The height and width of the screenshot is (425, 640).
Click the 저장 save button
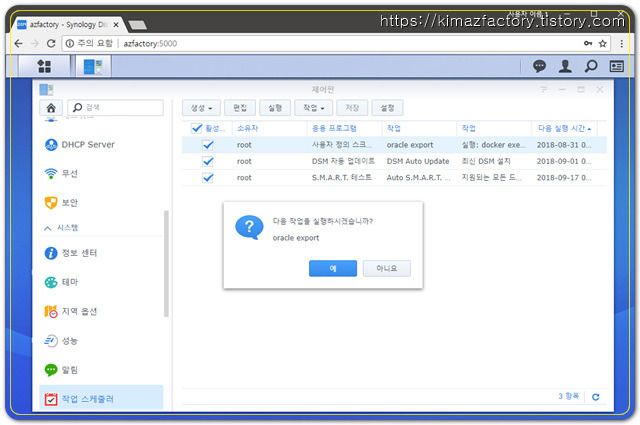352,108
